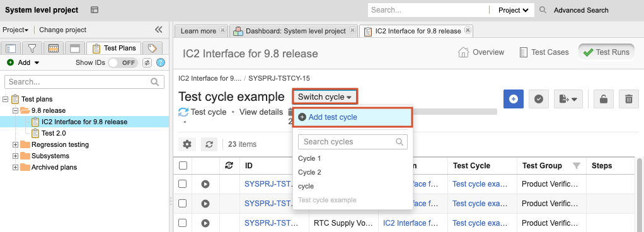Collapse the Test plans root node
The image size is (644, 232).
(5, 99)
